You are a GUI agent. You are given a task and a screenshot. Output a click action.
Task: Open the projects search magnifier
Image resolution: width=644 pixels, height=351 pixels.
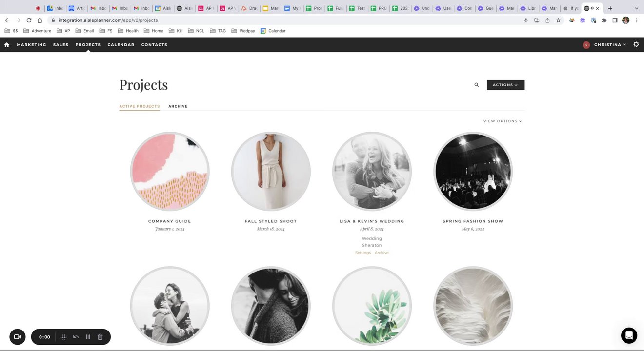pyautogui.click(x=477, y=85)
